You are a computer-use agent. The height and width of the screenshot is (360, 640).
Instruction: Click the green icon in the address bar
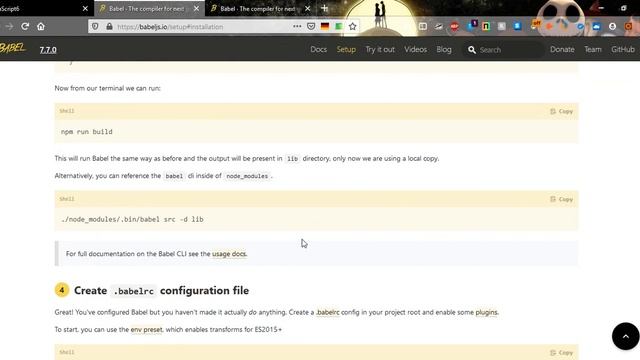[x=338, y=27]
